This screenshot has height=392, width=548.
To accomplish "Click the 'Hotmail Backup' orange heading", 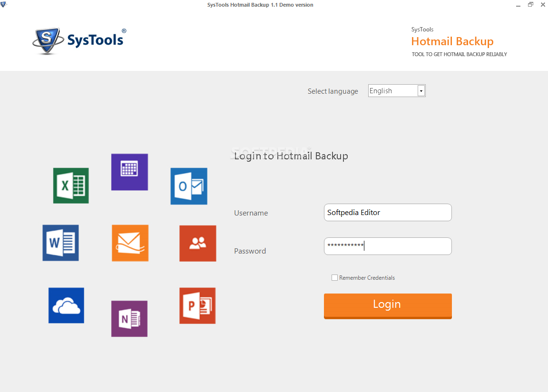I will tap(452, 41).
